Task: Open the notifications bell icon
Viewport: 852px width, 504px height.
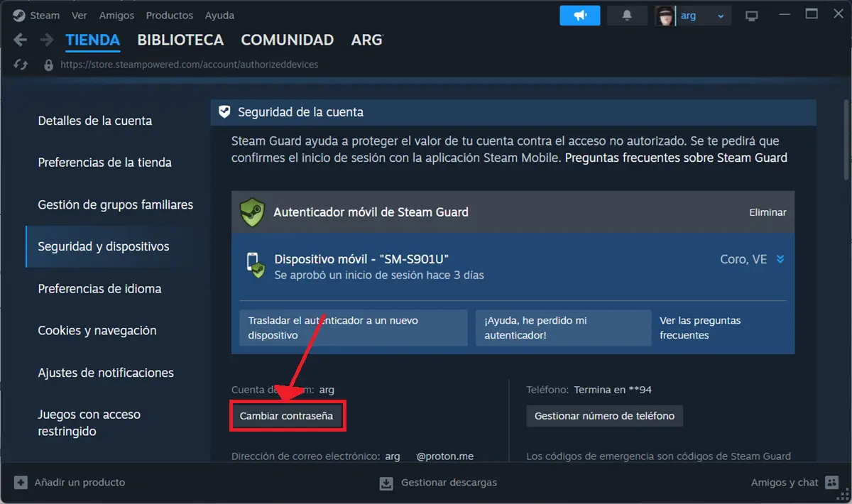Action: [x=627, y=16]
